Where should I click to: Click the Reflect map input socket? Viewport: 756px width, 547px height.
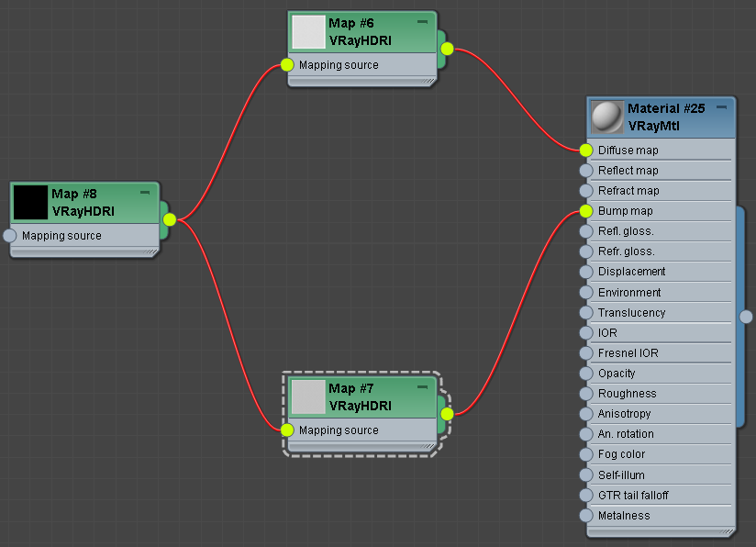(x=586, y=171)
